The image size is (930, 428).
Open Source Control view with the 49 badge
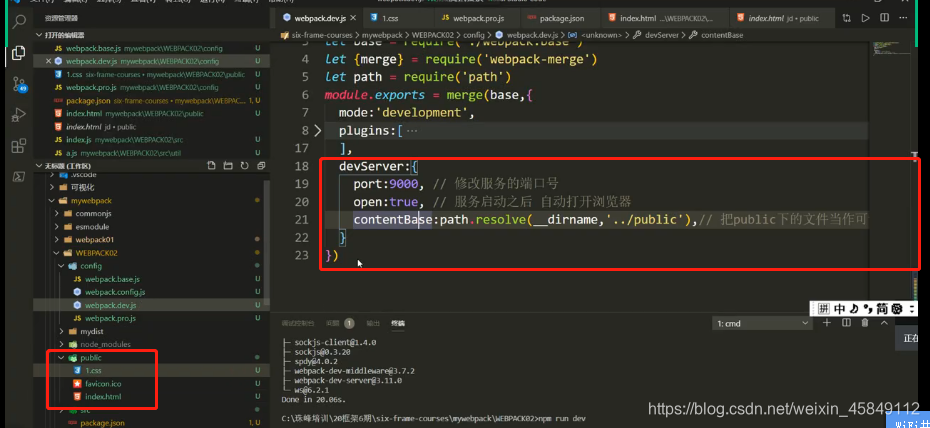coord(19,84)
